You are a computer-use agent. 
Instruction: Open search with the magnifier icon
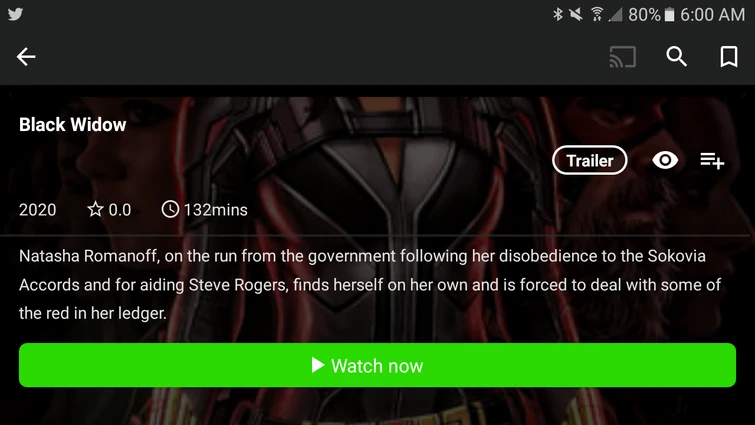click(x=676, y=57)
